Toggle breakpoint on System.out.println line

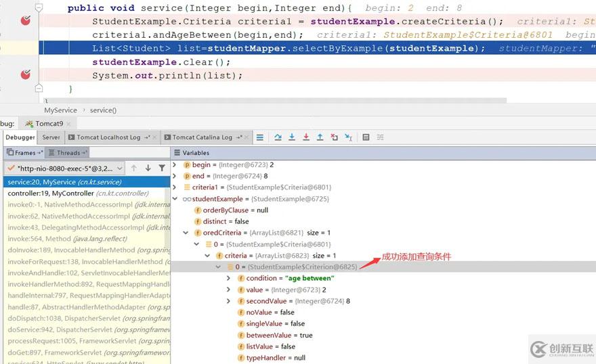[26, 74]
